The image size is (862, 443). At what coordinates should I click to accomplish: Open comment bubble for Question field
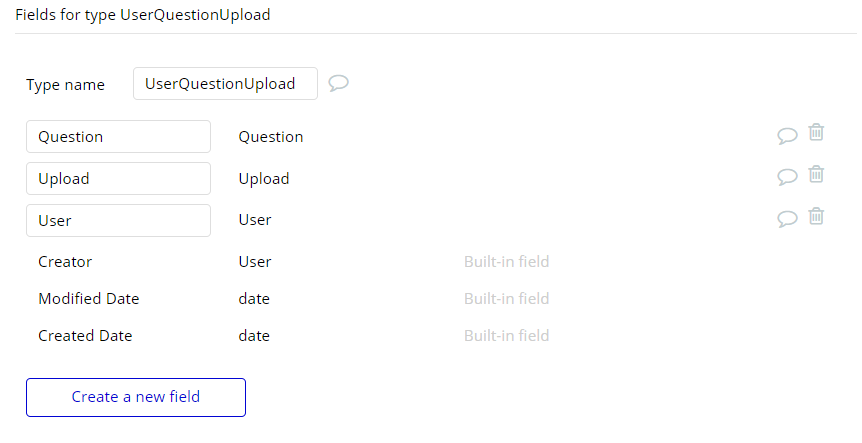point(787,136)
